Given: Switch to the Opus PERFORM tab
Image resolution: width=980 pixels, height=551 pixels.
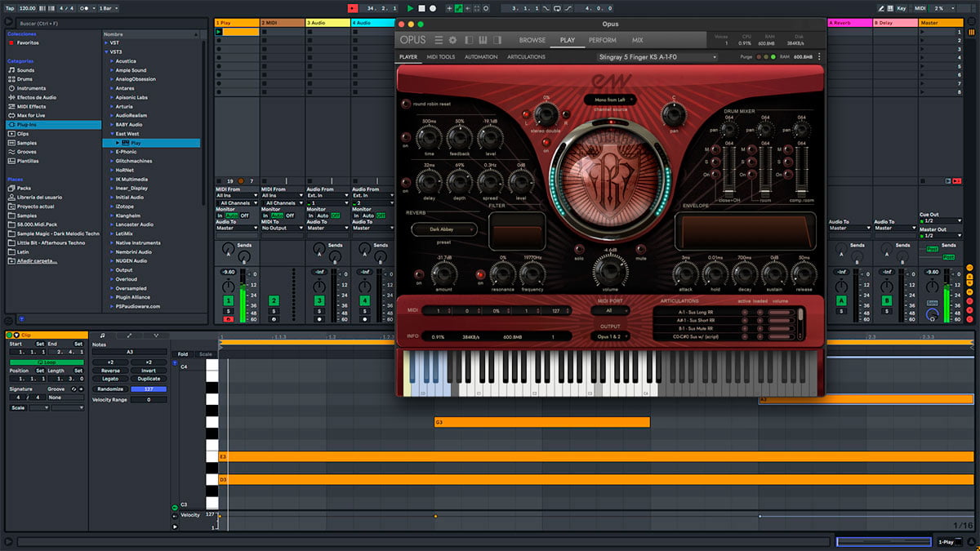Looking at the screenshot, I should (603, 40).
